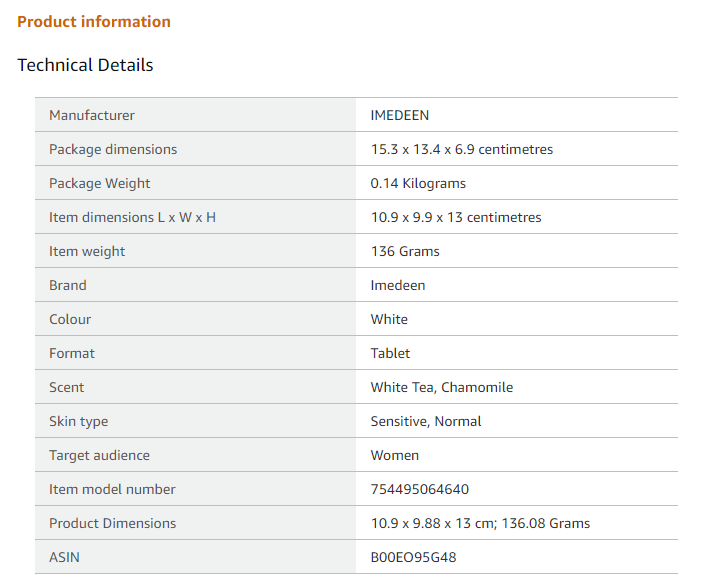This screenshot has width=708, height=584.
Task: Click the Target audience label
Action: 99,456
